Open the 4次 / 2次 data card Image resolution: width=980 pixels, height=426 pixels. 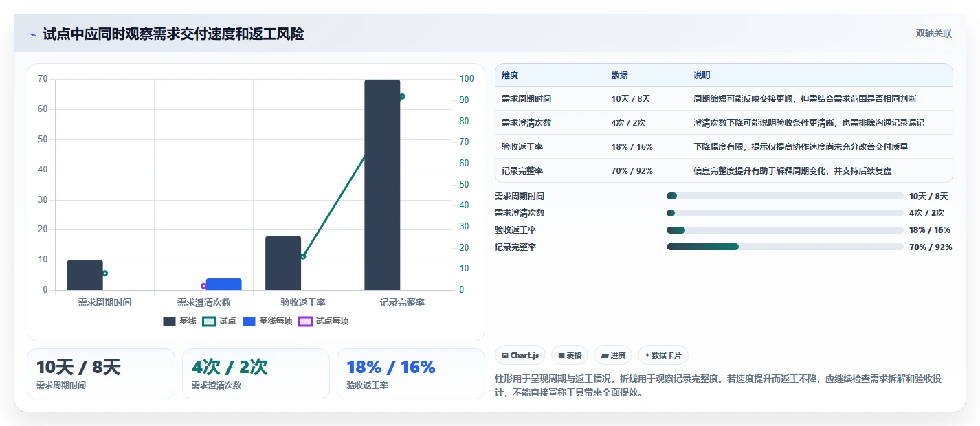tap(256, 374)
